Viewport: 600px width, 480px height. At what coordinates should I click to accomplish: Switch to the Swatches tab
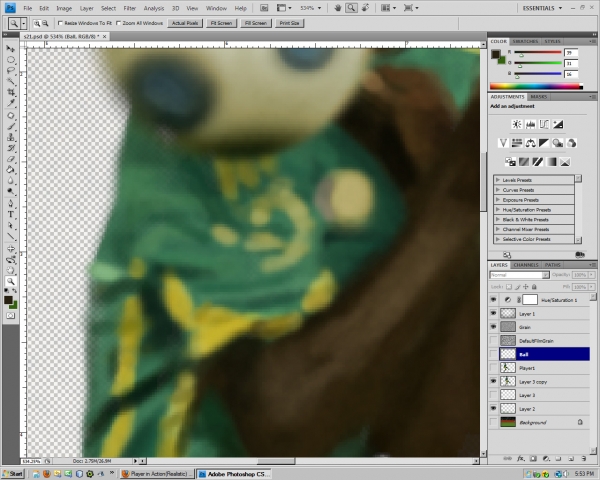coord(525,41)
